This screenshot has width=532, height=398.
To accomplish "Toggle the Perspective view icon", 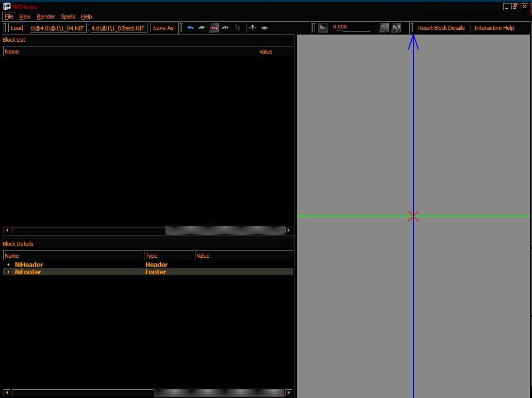I will coord(264,28).
